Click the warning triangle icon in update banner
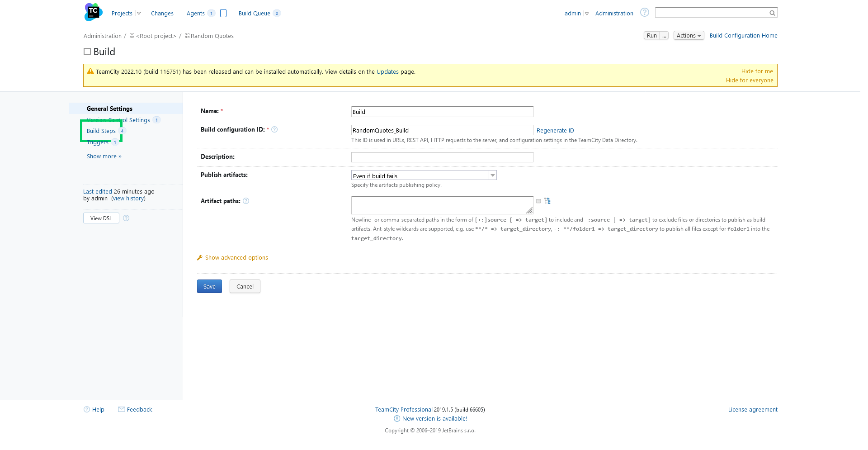 coord(90,71)
